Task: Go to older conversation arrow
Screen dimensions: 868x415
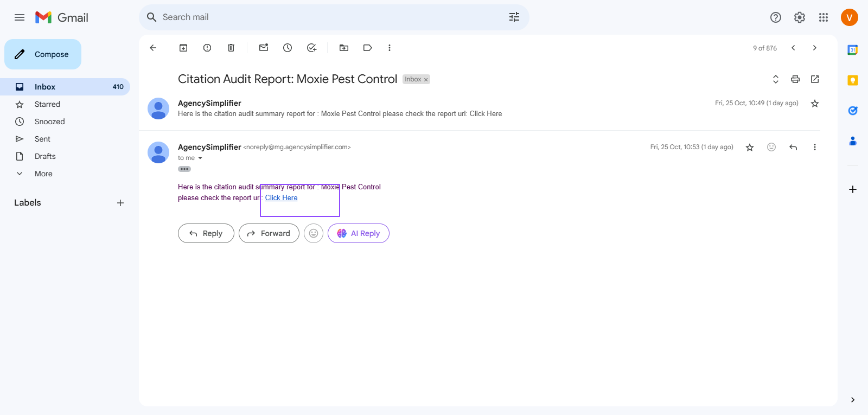Action: (x=815, y=48)
